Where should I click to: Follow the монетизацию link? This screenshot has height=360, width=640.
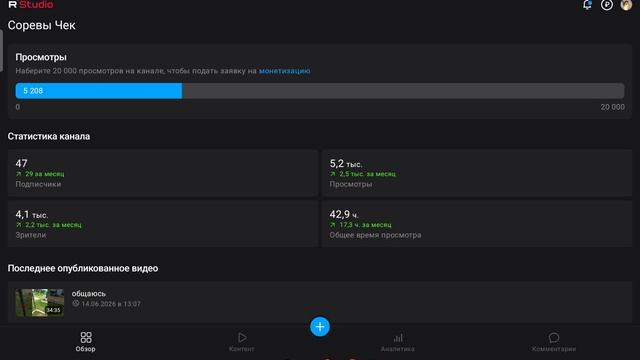coord(284,71)
